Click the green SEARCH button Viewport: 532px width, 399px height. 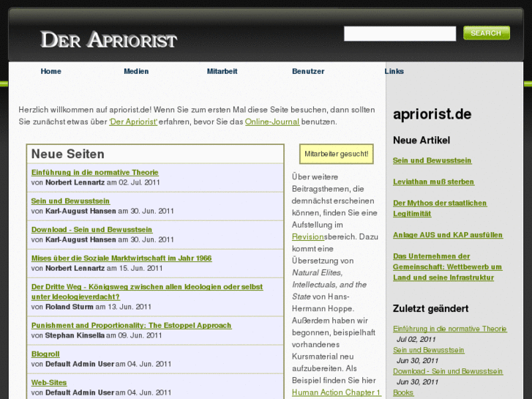(487, 33)
